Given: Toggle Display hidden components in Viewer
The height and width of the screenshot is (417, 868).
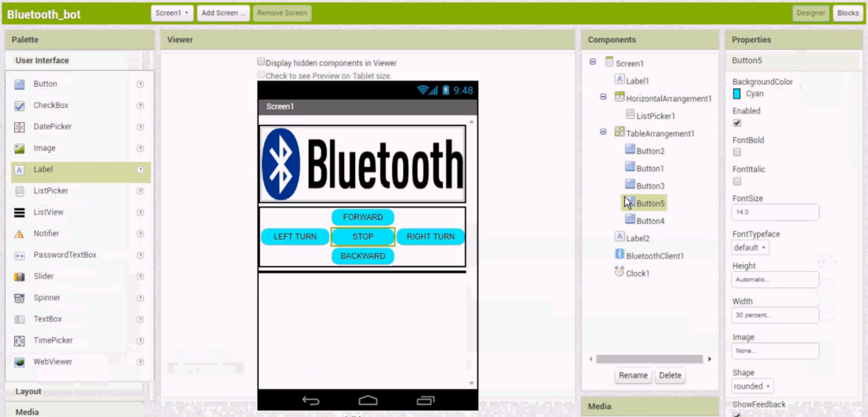Looking at the screenshot, I should [x=260, y=62].
